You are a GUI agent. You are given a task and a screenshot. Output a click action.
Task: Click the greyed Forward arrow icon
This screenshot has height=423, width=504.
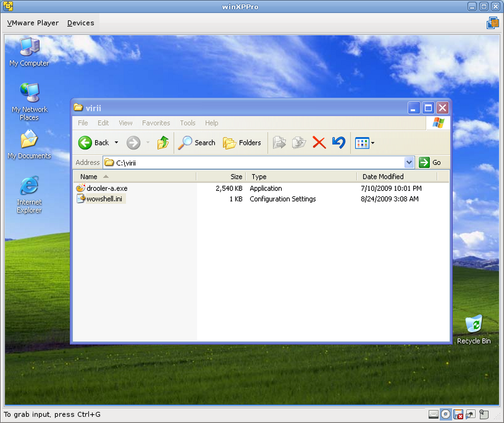click(x=134, y=143)
